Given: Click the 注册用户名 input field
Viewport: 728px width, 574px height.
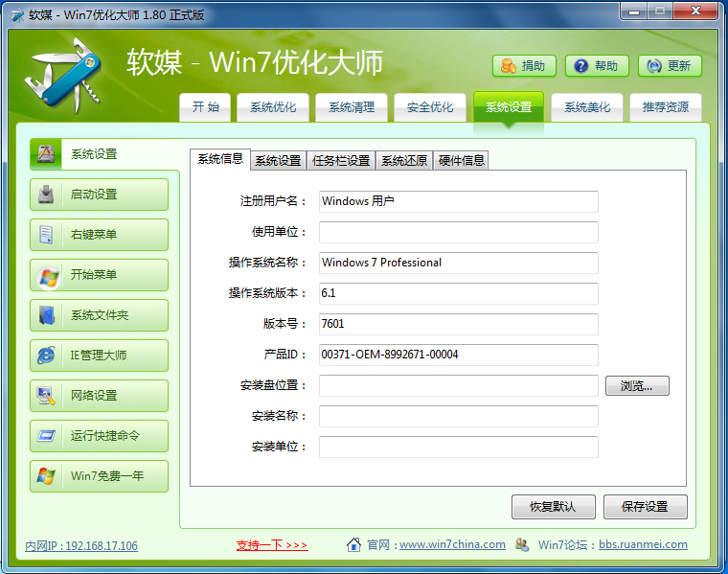Looking at the screenshot, I should point(458,201).
